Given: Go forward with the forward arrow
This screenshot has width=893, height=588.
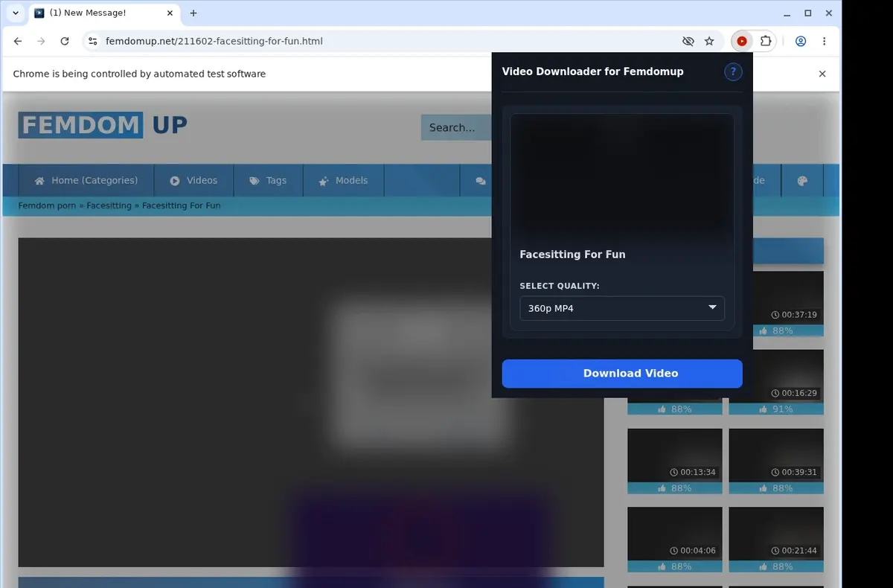Looking at the screenshot, I should point(41,42).
